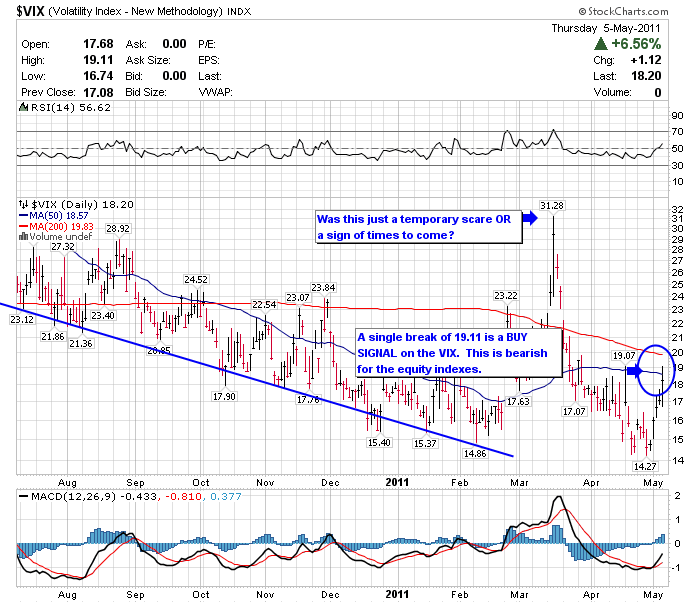Click the Dec label below the MACD panel

pos(330,595)
